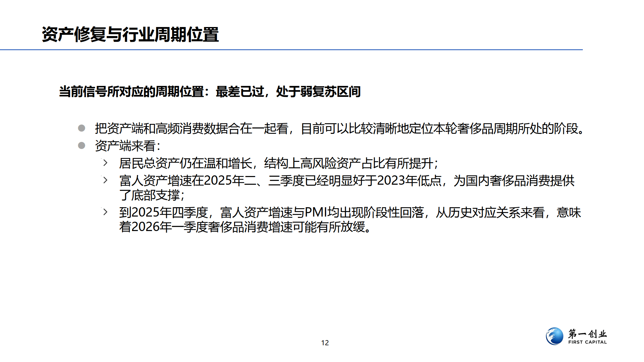Click the chevron arrow before 居民总资产

pos(105,163)
